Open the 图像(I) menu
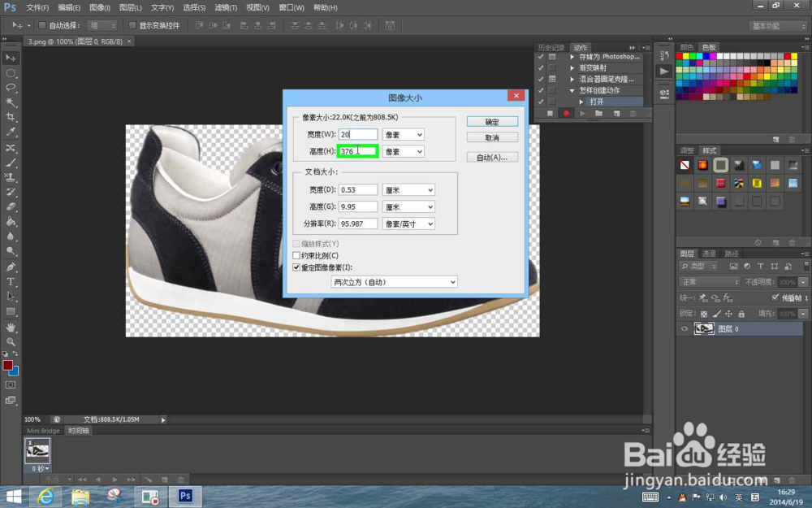 point(99,8)
